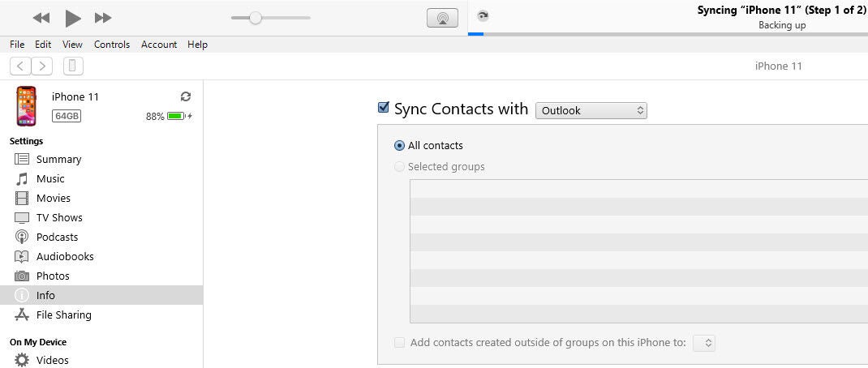Open the Controls menu
This screenshot has height=368, width=868.
pos(112,45)
